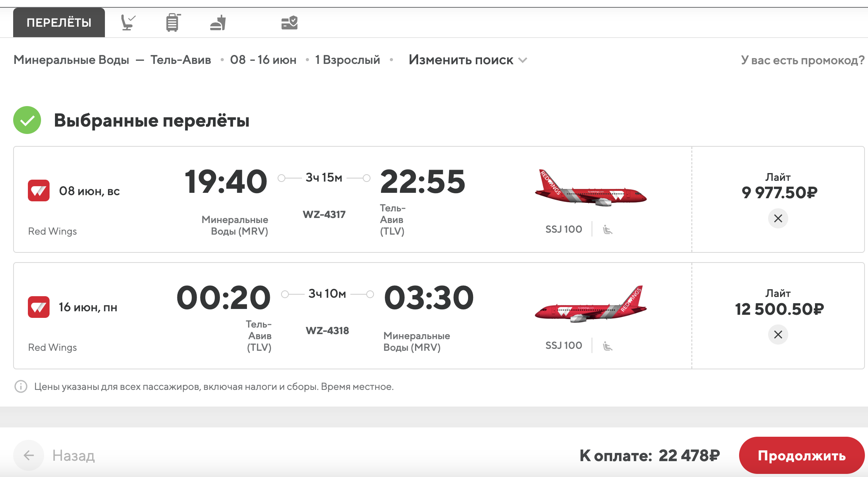Open the seat selection step icon
Image resolution: width=868 pixels, height=477 pixels.
(x=128, y=22)
